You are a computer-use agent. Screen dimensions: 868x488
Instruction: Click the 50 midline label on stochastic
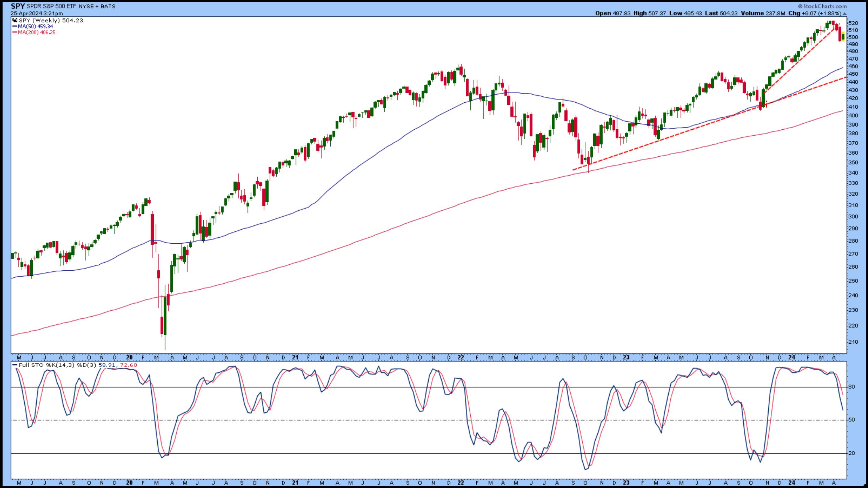tap(851, 420)
